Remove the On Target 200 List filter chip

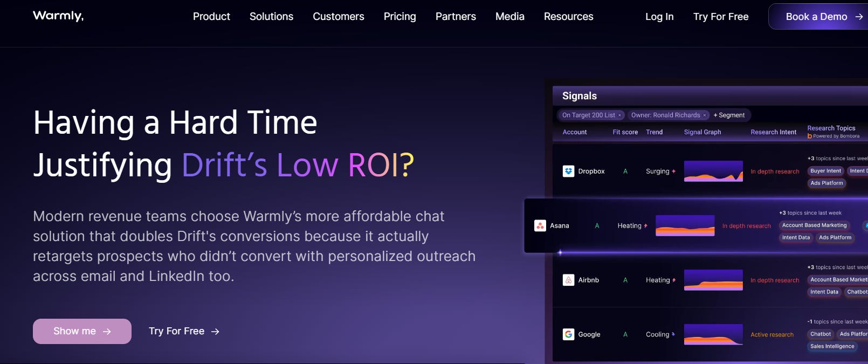(619, 115)
